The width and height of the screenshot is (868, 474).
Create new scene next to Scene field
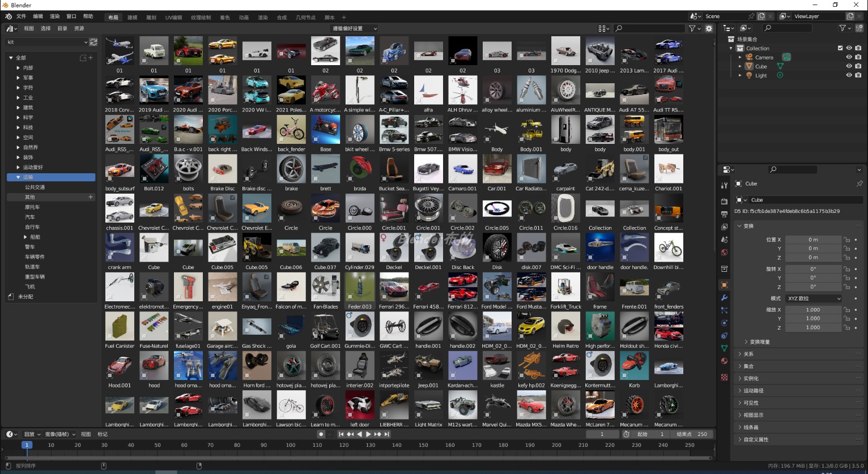(x=762, y=16)
